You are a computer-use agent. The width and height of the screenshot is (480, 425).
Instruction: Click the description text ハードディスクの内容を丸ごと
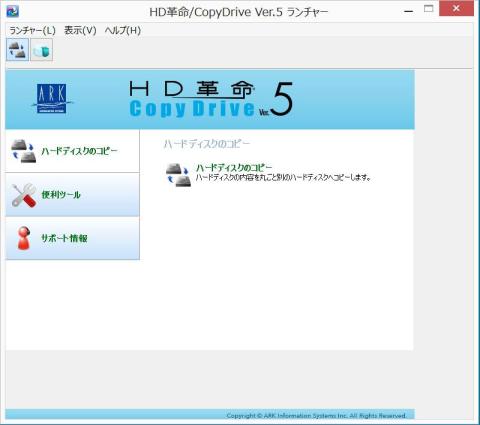point(283,178)
